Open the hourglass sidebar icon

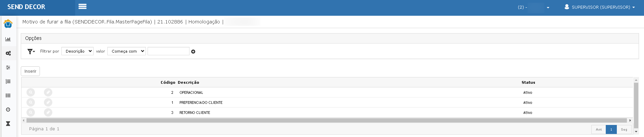[8, 124]
